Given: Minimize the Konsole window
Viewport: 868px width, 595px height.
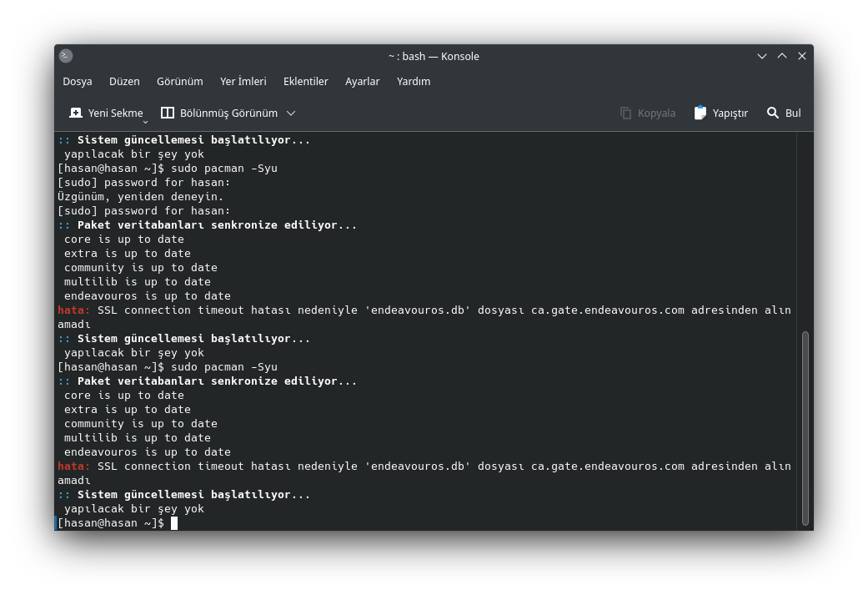Looking at the screenshot, I should click(x=762, y=56).
